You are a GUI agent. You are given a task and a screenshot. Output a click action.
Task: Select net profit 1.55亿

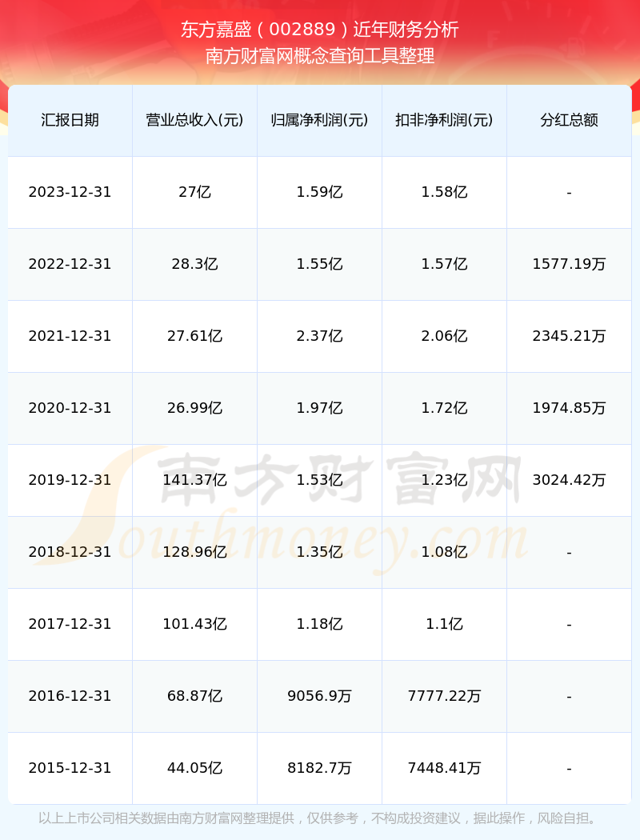pyautogui.click(x=319, y=264)
